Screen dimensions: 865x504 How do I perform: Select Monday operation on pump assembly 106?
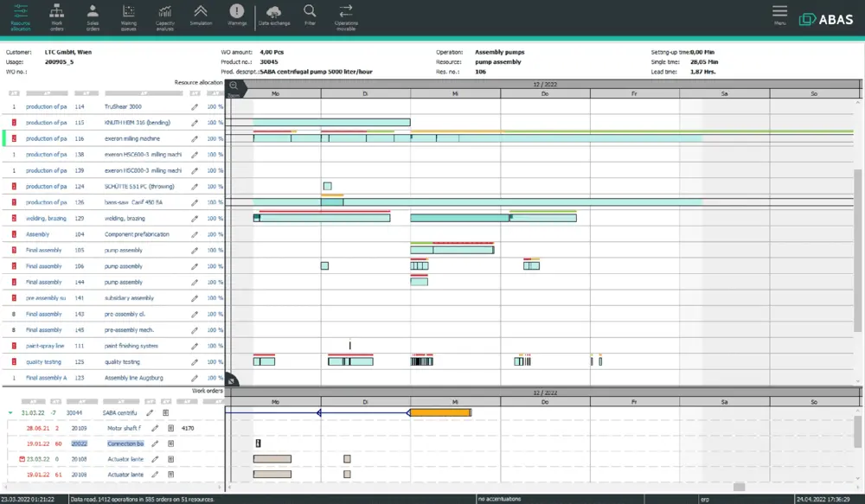[324, 265]
